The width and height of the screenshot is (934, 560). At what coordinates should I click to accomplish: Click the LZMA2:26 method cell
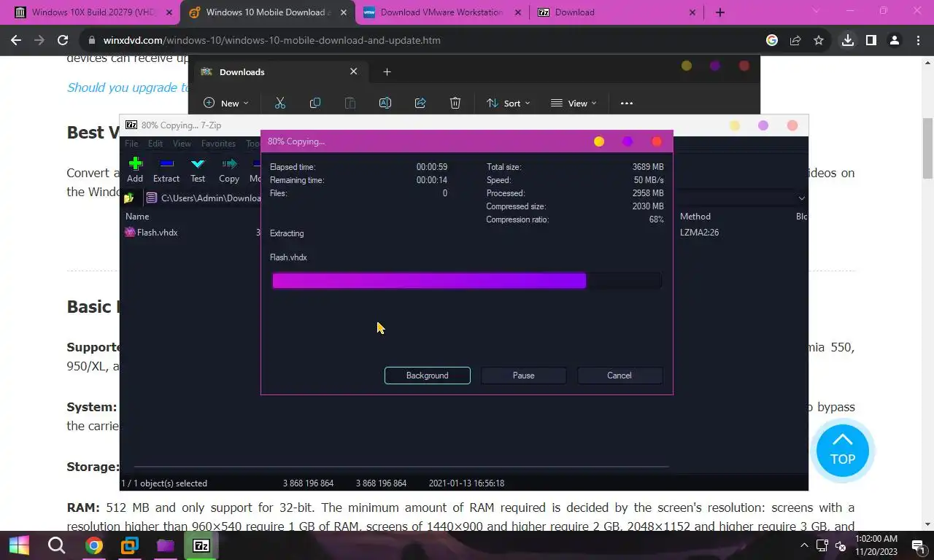698,233
